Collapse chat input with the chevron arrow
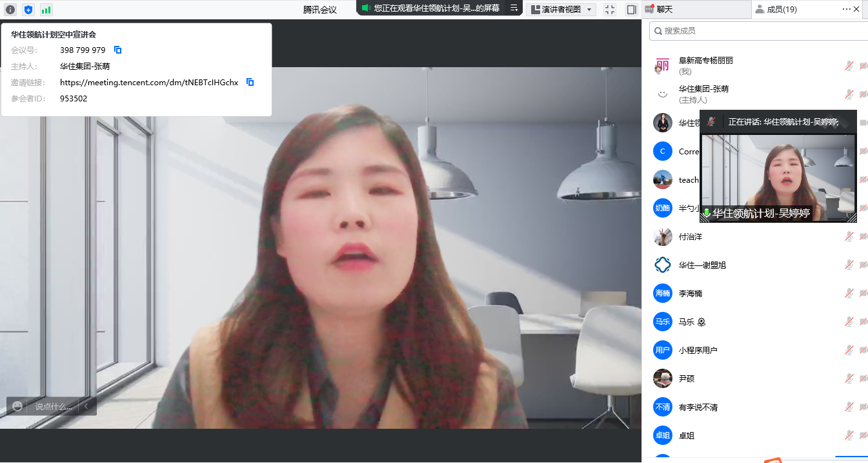 point(86,406)
